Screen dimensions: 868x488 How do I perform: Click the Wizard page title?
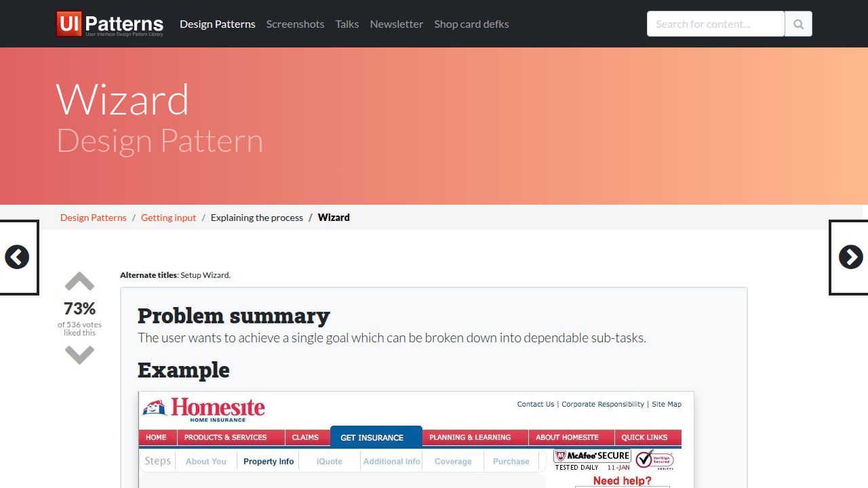123,99
